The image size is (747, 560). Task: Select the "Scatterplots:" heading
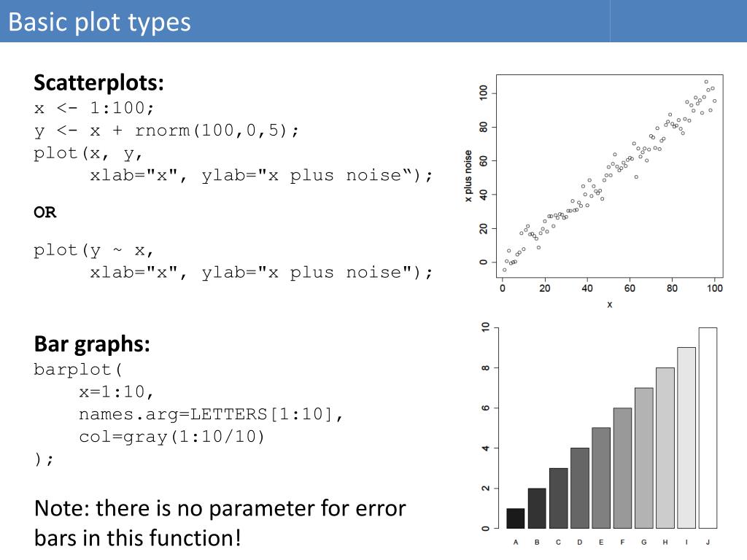[x=98, y=82]
